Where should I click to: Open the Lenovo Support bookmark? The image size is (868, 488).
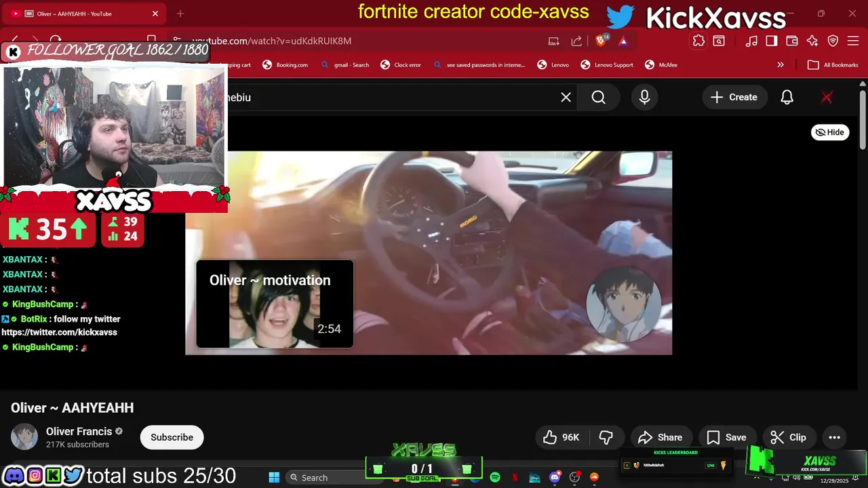pyautogui.click(x=607, y=65)
